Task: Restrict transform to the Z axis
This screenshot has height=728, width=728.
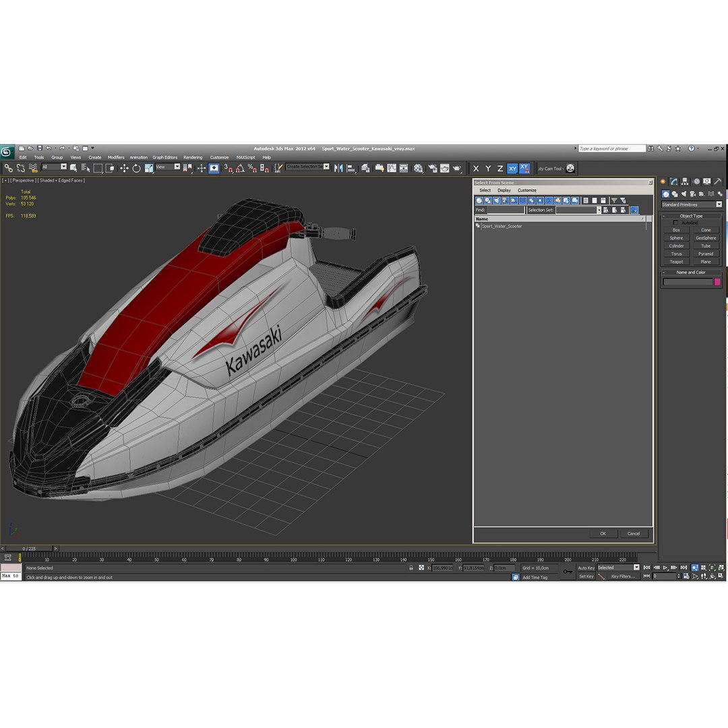Action: click(x=500, y=169)
